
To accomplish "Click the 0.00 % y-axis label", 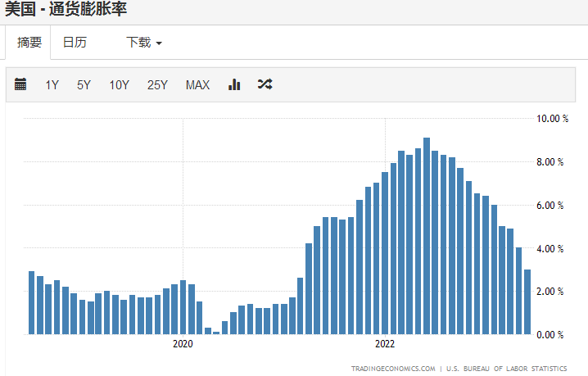I will click(x=550, y=335).
